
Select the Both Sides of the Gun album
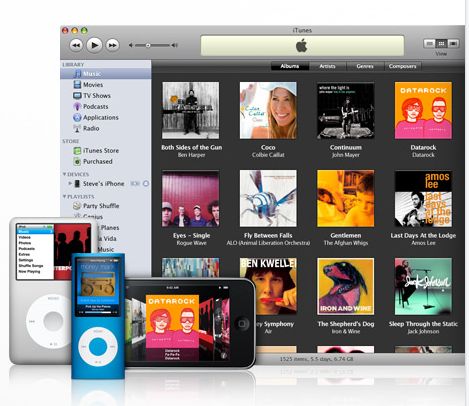click(191, 110)
